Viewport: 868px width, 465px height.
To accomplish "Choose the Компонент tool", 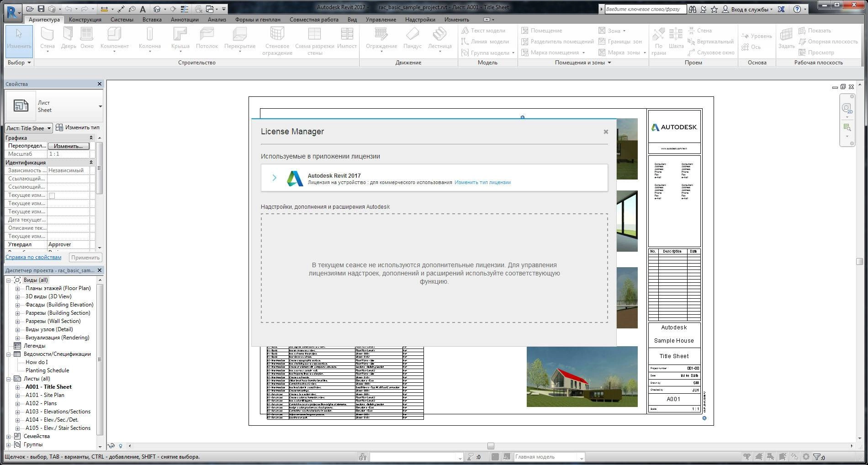I will tap(114, 39).
